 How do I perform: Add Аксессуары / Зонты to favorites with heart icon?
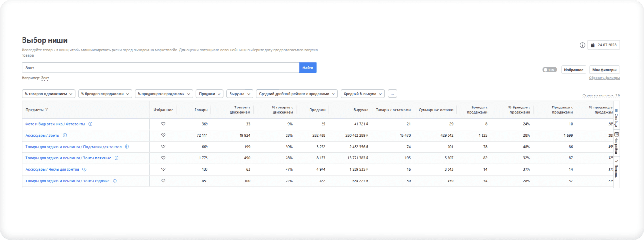tap(163, 135)
